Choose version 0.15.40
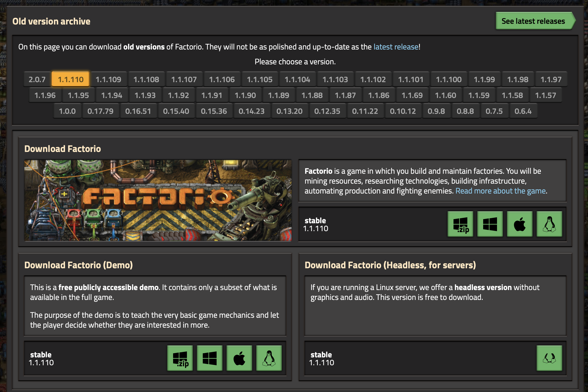The width and height of the screenshot is (588, 392). point(176,111)
